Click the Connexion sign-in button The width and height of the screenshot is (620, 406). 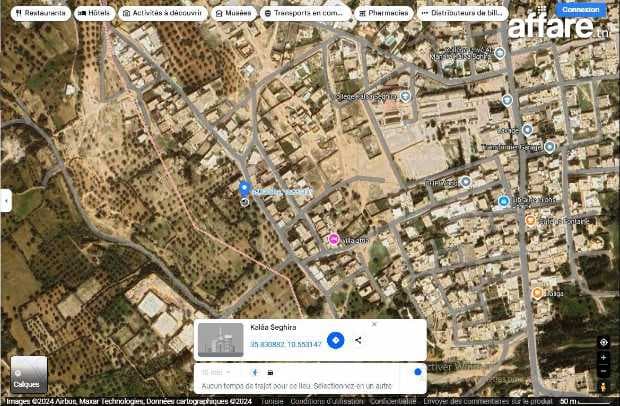click(581, 9)
